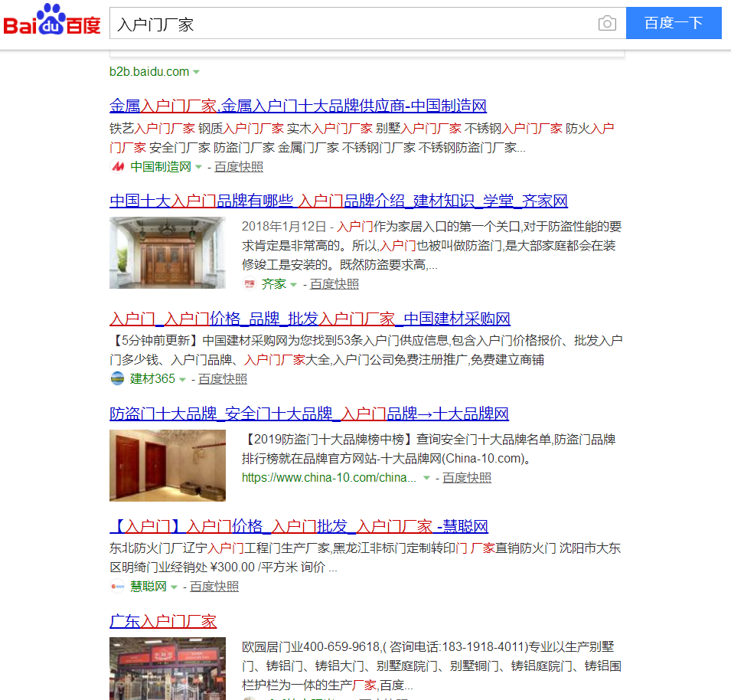Expand dropdown arrow beside 建材365
731x700 pixels.
click(x=182, y=380)
